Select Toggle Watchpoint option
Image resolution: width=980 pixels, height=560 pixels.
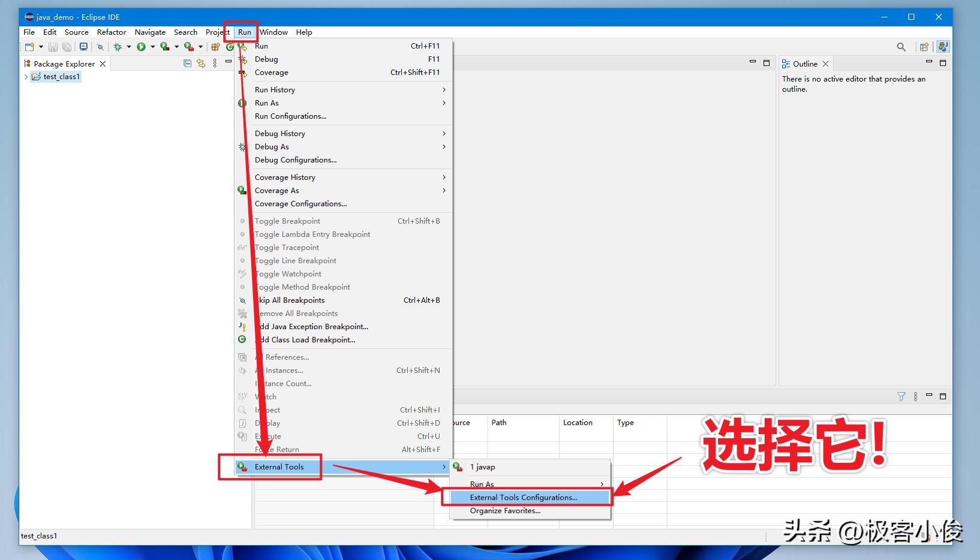(288, 273)
